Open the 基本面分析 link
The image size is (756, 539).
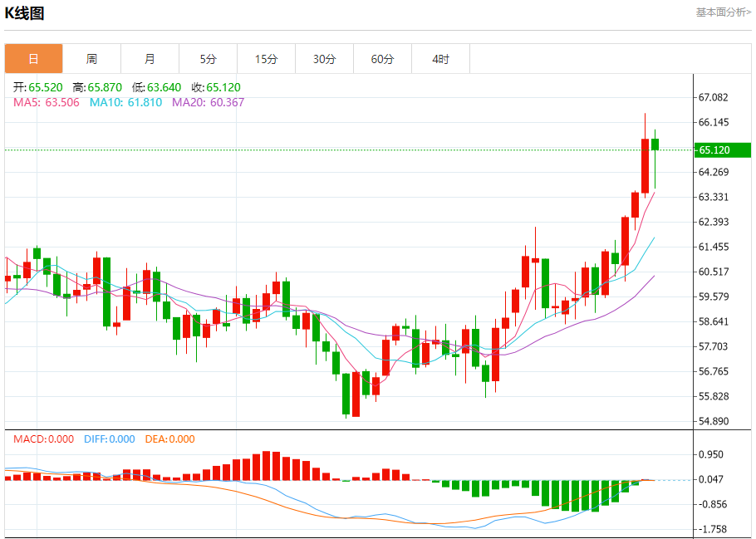pyautogui.click(x=722, y=12)
